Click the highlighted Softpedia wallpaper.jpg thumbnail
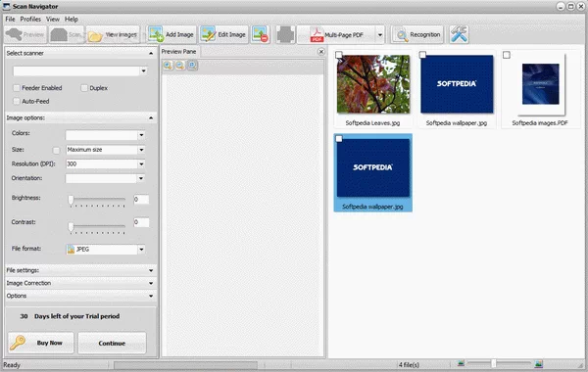588x372 pixels. (x=373, y=168)
